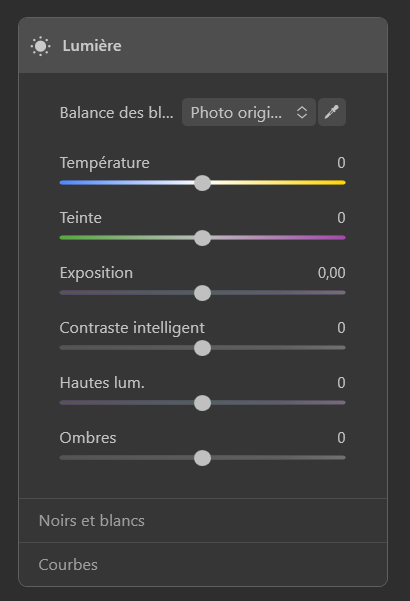Click the Contraste intelligent value field
The width and height of the screenshot is (410, 601).
[341, 328]
